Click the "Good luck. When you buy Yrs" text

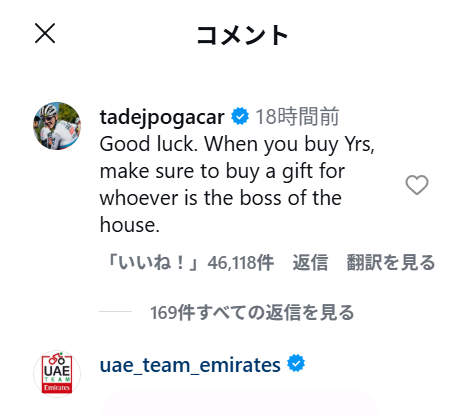click(235, 145)
